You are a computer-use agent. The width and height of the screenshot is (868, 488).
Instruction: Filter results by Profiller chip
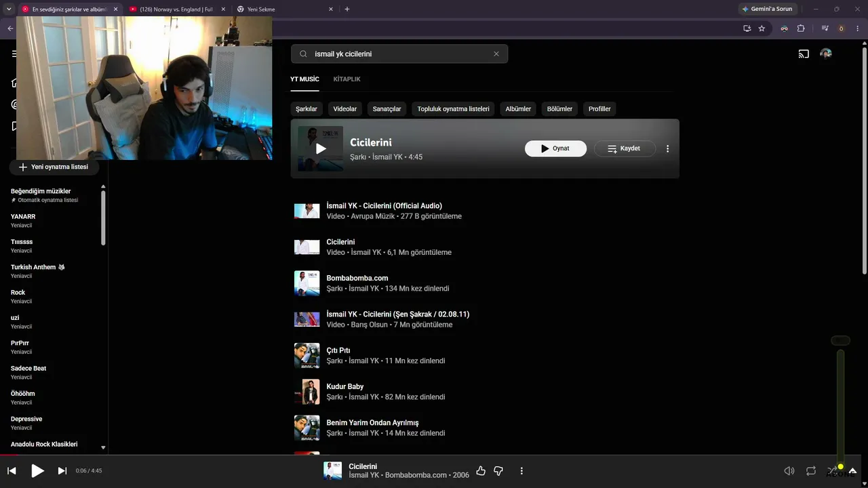[x=599, y=108]
